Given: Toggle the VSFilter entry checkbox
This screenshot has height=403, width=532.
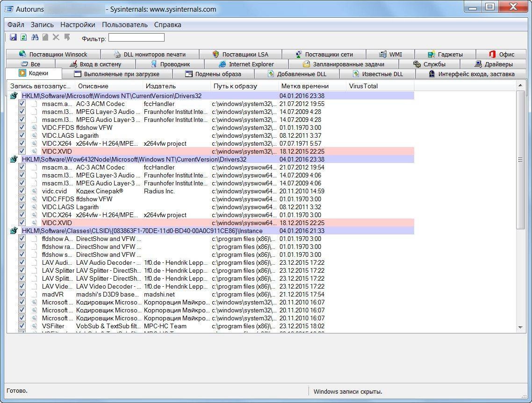Looking at the screenshot, I should (22, 325).
